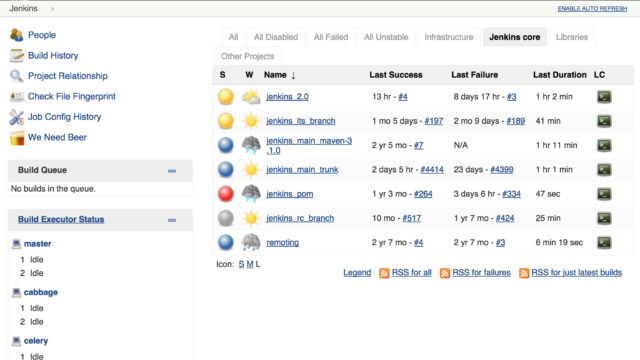
Task: Click stormy weather icon for jenkins_pom
Action: (x=251, y=194)
